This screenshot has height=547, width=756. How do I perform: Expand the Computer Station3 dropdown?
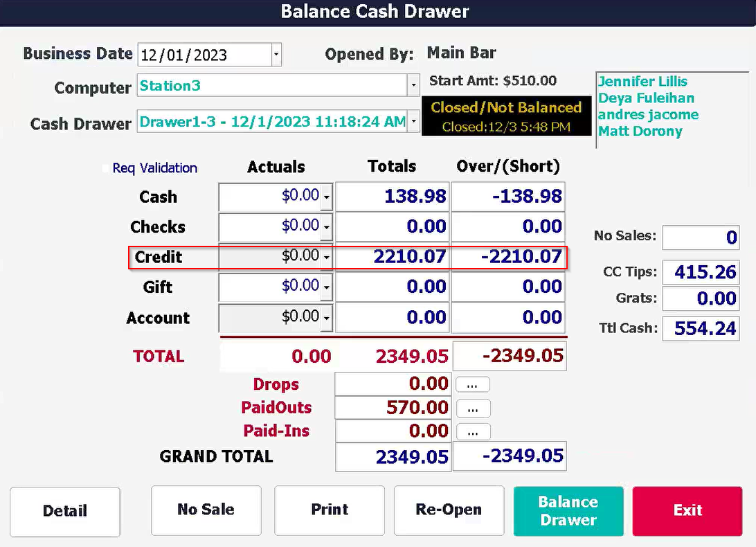click(x=413, y=85)
